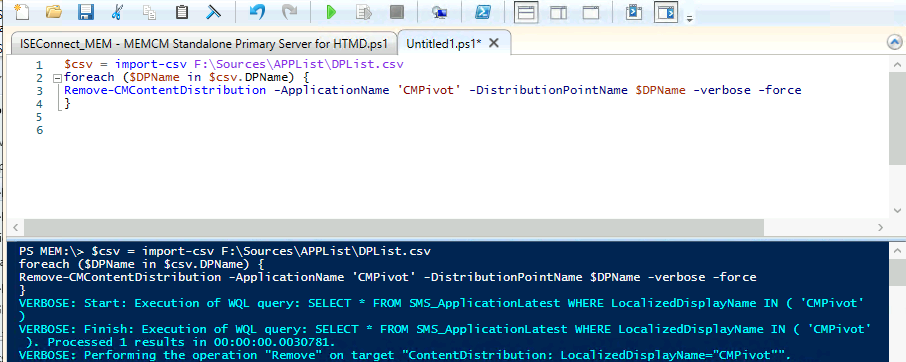Screen dimensions: 906x362
Task: Cut selection with the scissors icon
Action: [117, 12]
